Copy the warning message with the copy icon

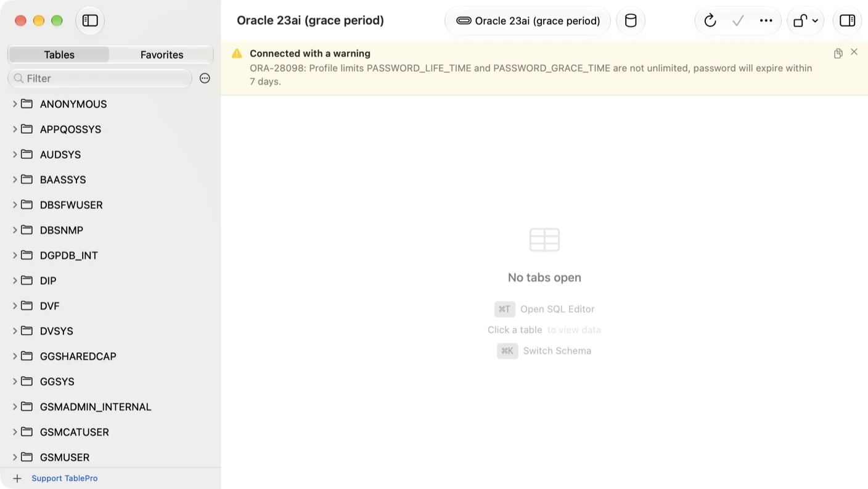838,54
